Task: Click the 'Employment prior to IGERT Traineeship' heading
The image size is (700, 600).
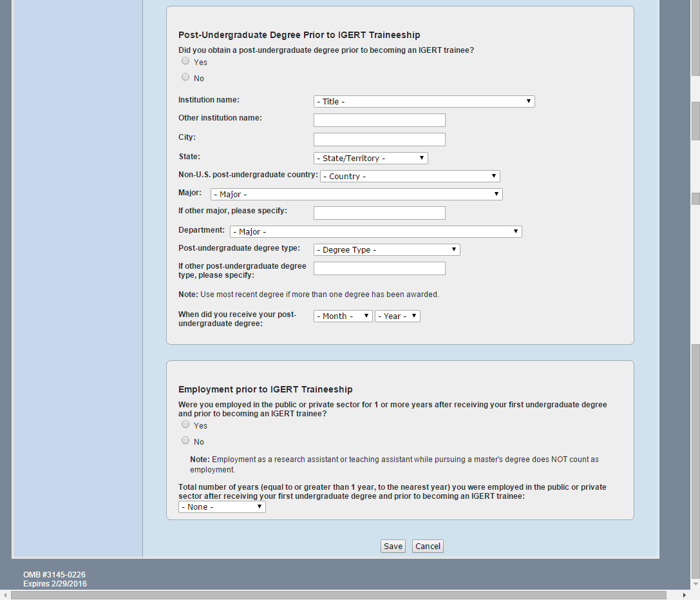Action: click(x=265, y=389)
